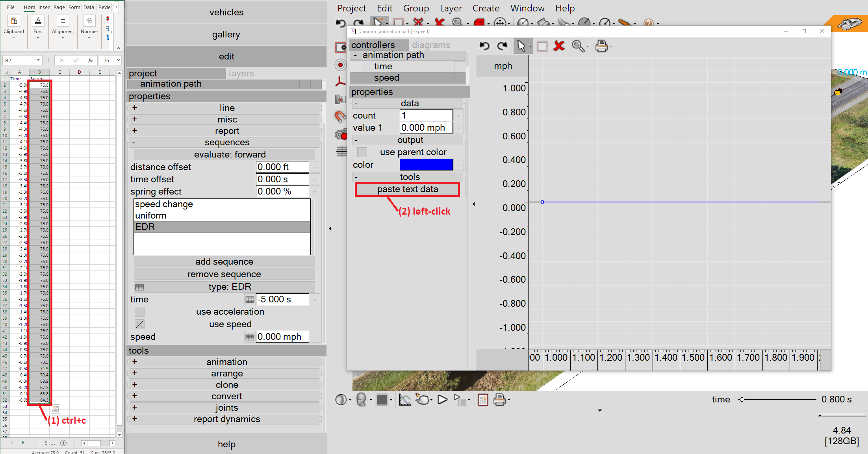Select the pointer arrow tool in diagram toolbar
The width and height of the screenshot is (868, 454).
[521, 46]
